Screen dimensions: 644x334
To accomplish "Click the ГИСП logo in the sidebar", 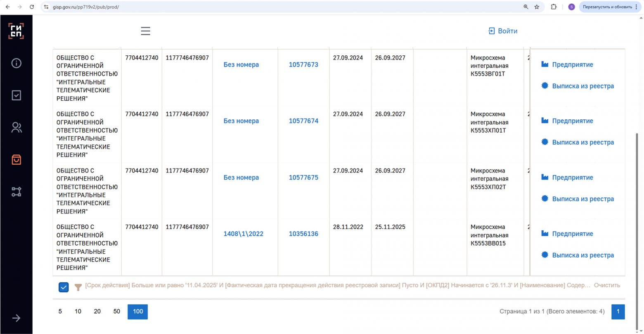I will point(16,31).
